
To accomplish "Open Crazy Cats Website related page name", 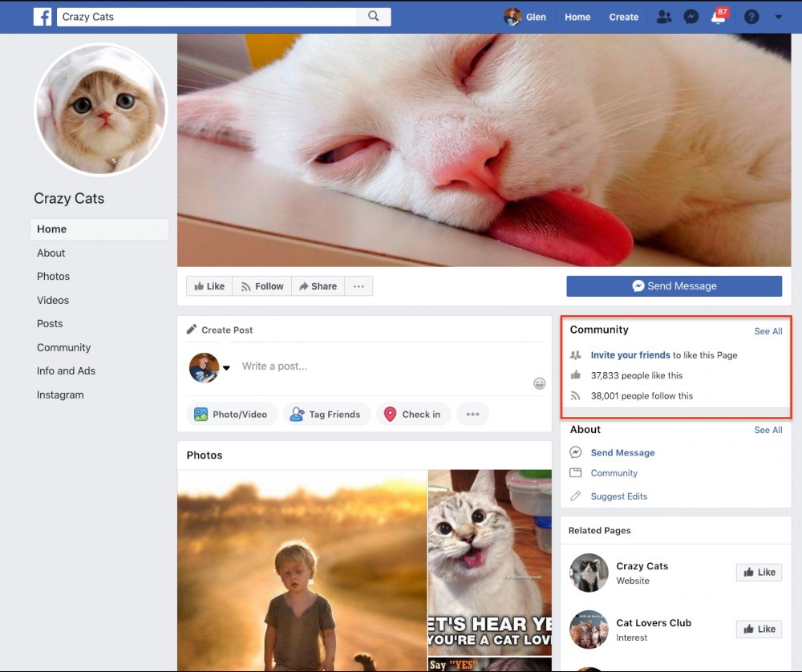I will (x=642, y=566).
